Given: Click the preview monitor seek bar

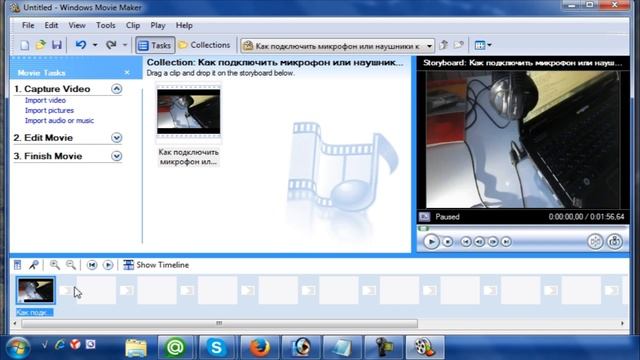Looking at the screenshot, I should tap(522, 229).
